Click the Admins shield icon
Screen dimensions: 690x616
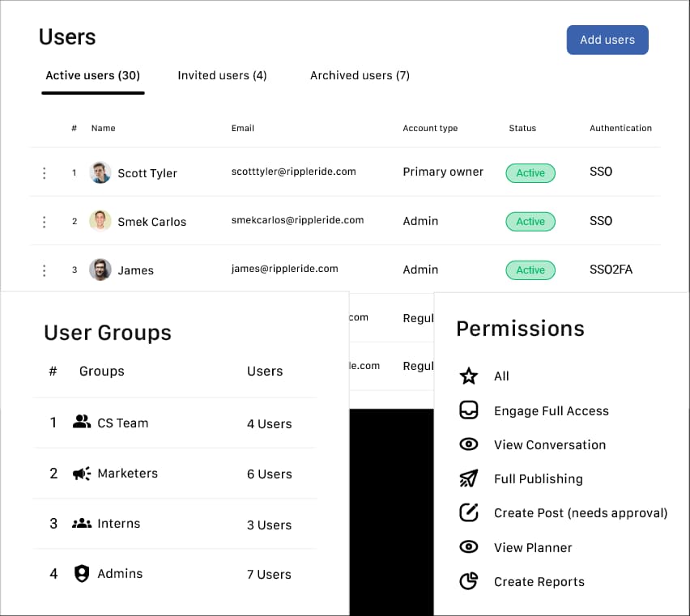pyautogui.click(x=82, y=573)
